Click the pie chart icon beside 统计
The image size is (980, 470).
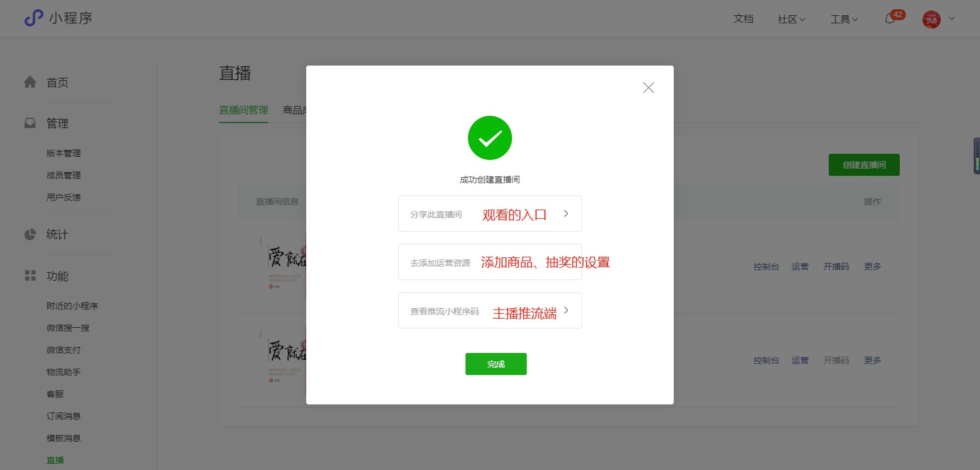coord(30,234)
